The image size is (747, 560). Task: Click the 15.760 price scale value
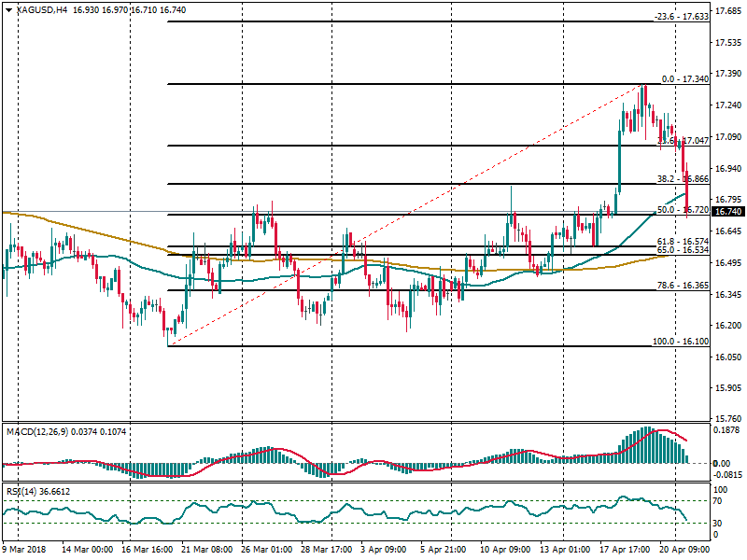pos(726,419)
